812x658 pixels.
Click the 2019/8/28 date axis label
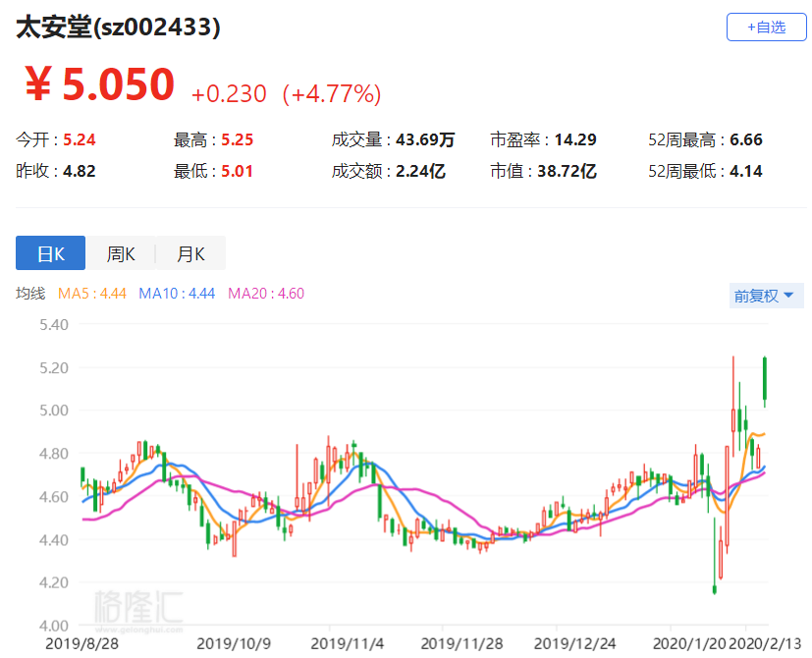81,644
